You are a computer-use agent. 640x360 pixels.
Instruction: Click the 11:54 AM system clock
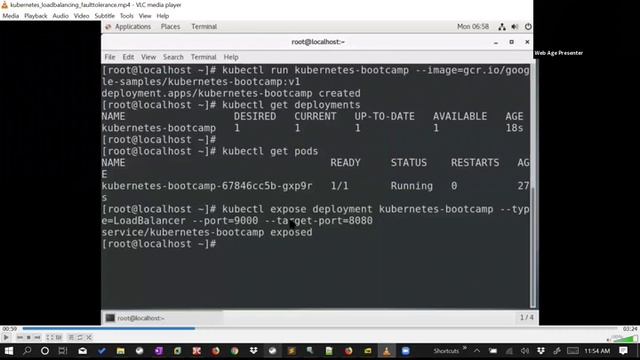coord(597,351)
